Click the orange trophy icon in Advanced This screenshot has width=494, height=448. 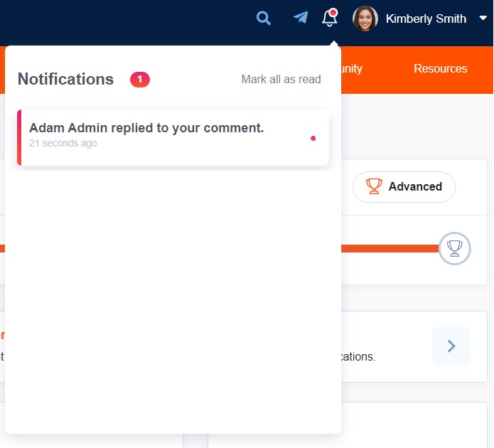pos(374,186)
